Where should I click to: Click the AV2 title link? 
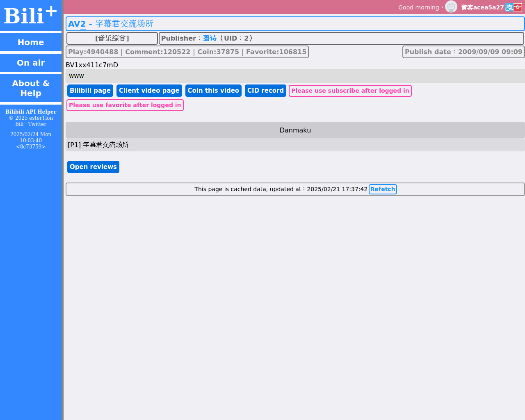111,24
